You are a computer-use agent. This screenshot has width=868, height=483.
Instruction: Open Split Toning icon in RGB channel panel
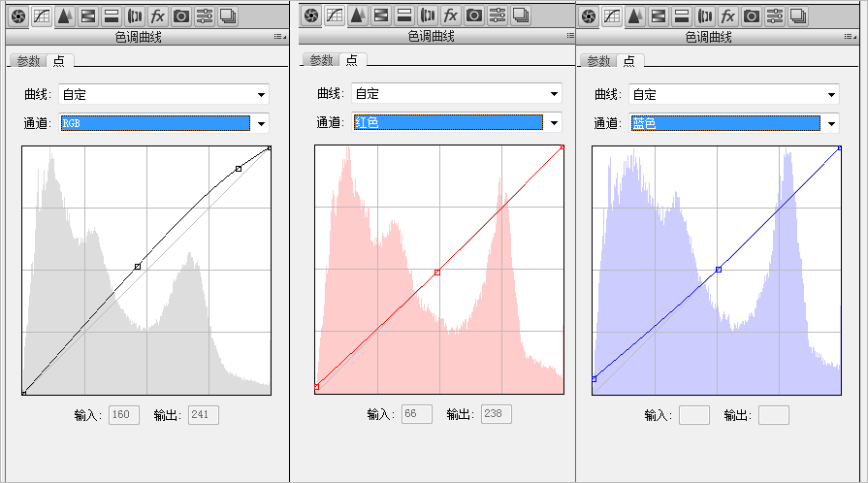112,16
